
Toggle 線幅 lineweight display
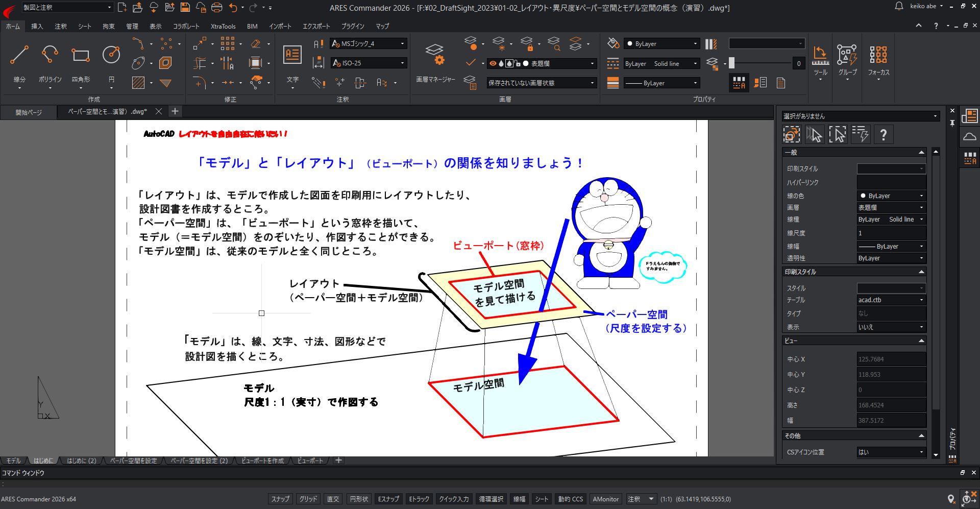519,499
